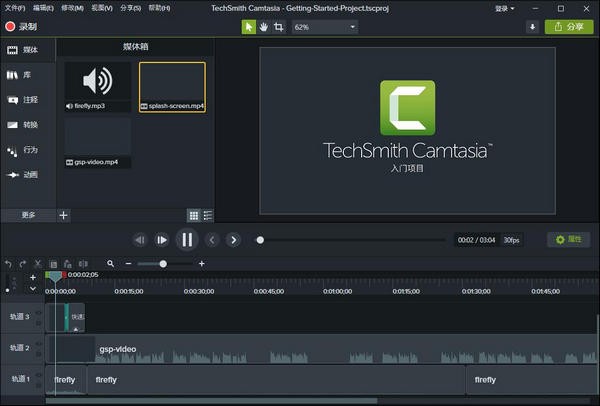Zoom out the timeline with minus

coord(129,264)
